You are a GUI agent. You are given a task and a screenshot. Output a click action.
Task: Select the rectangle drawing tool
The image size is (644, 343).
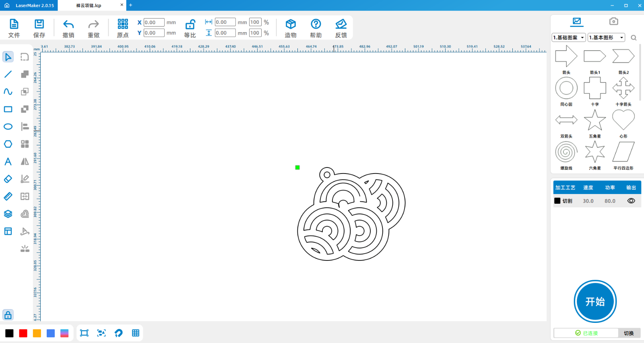8,109
